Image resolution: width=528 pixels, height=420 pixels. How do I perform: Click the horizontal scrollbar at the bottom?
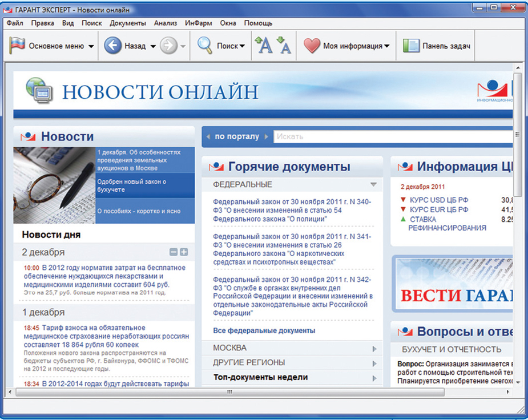click(x=228, y=392)
